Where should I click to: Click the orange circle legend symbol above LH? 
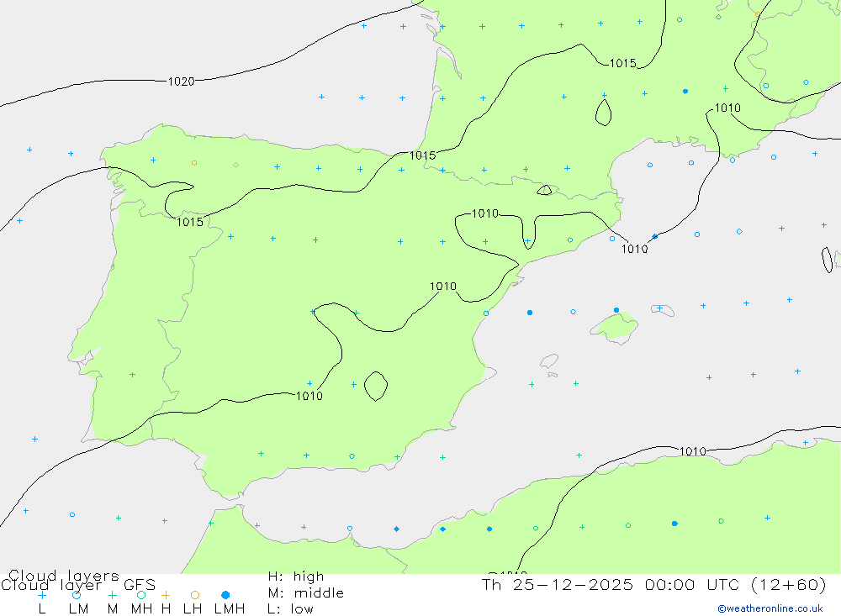195,595
